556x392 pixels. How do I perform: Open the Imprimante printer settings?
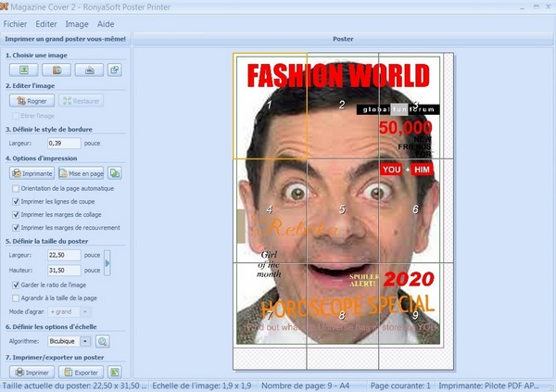[x=32, y=173]
